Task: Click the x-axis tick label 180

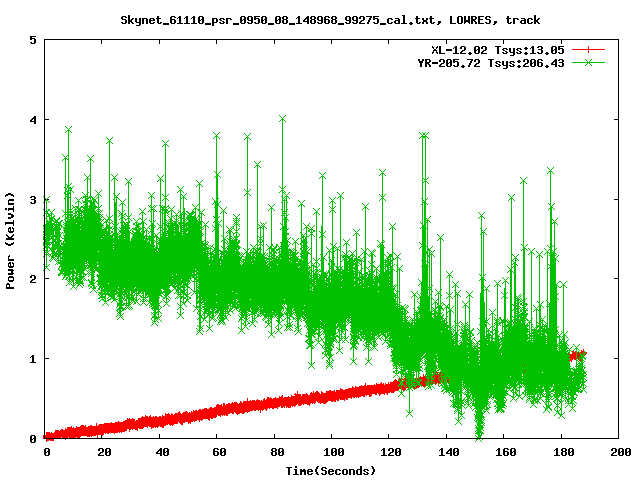Action: 564,452
